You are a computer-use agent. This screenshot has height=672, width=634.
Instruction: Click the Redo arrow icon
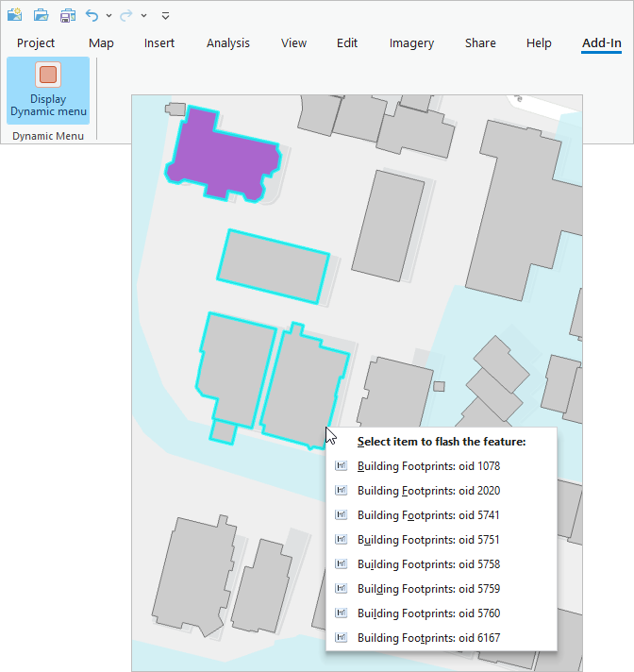coord(126,15)
